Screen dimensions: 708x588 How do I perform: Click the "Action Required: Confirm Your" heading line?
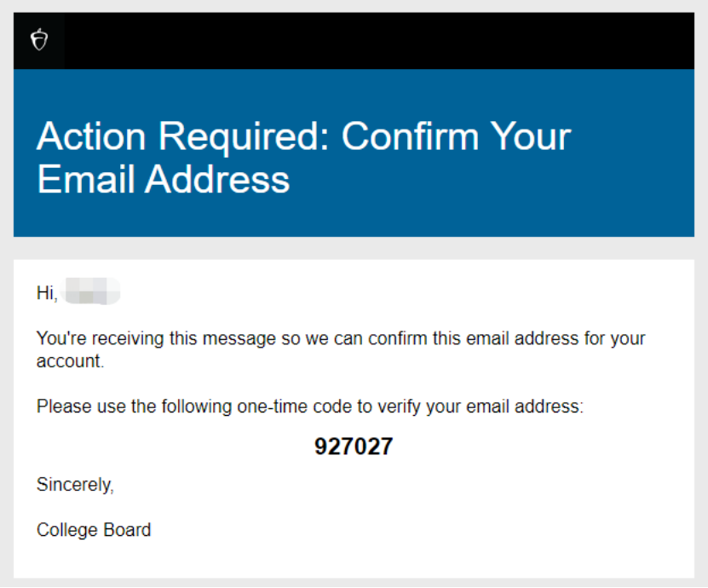(x=303, y=136)
